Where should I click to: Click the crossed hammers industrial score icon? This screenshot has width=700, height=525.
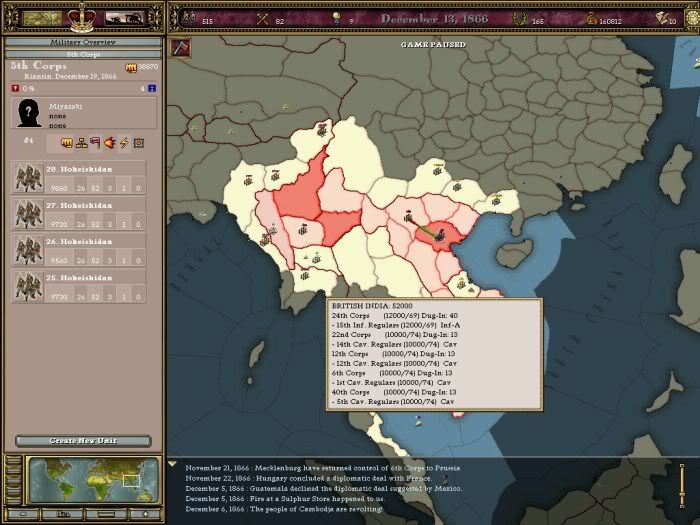coord(262,19)
